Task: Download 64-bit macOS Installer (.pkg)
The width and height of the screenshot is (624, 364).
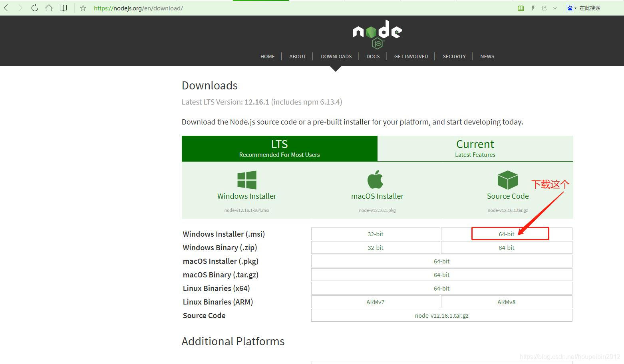Action: (x=442, y=261)
